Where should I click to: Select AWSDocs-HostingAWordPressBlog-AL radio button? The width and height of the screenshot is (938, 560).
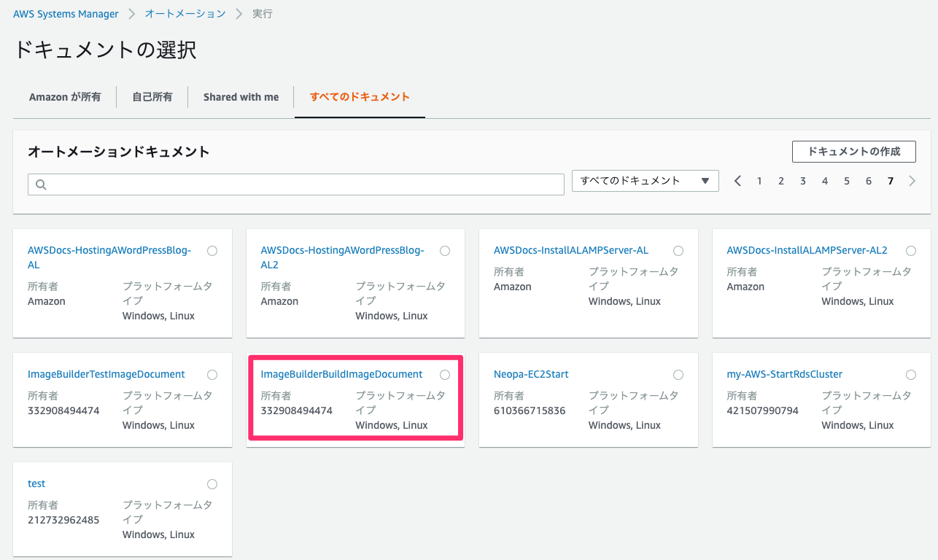pos(212,251)
